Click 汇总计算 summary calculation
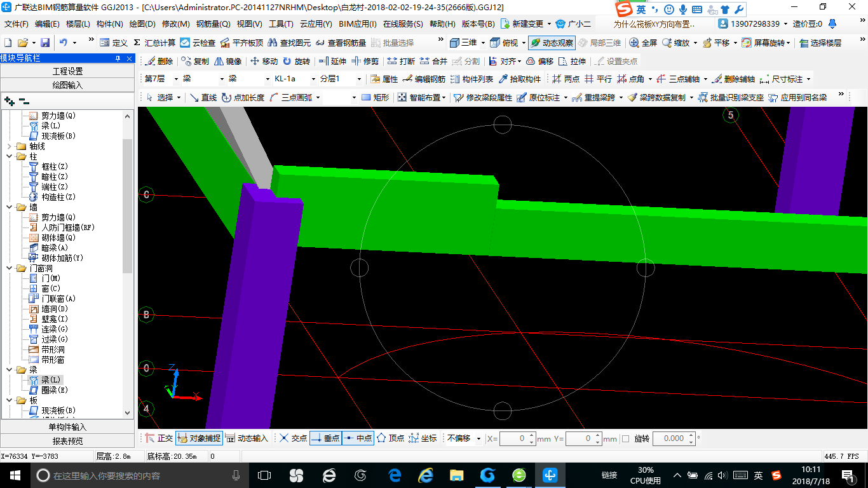 [x=154, y=43]
